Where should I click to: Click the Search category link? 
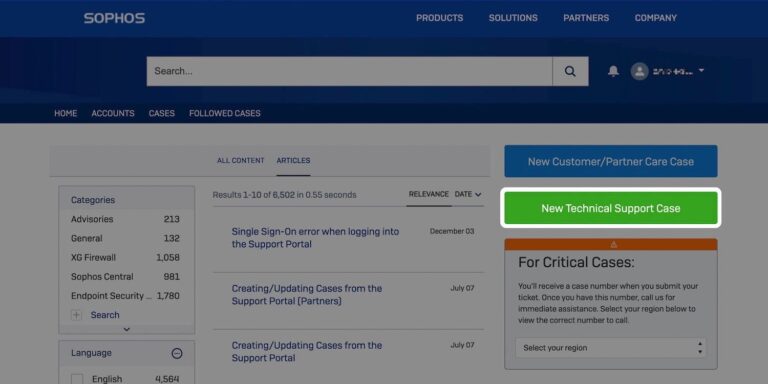[x=105, y=315]
